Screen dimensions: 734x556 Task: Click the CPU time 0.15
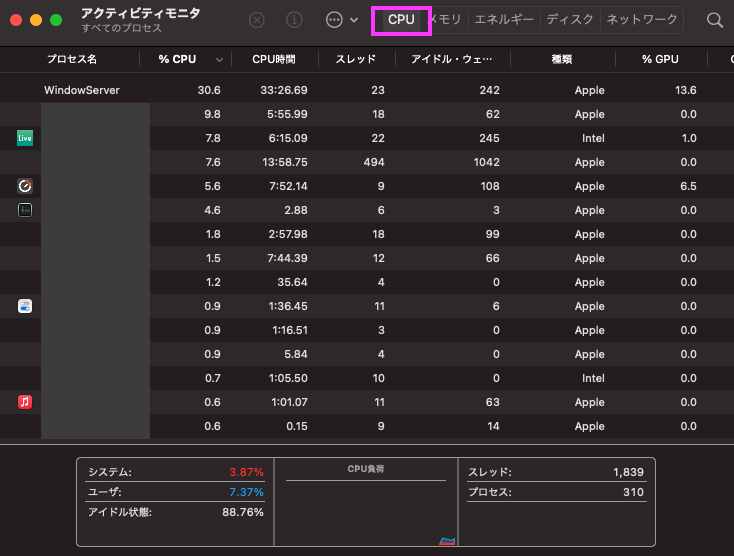coord(297,426)
